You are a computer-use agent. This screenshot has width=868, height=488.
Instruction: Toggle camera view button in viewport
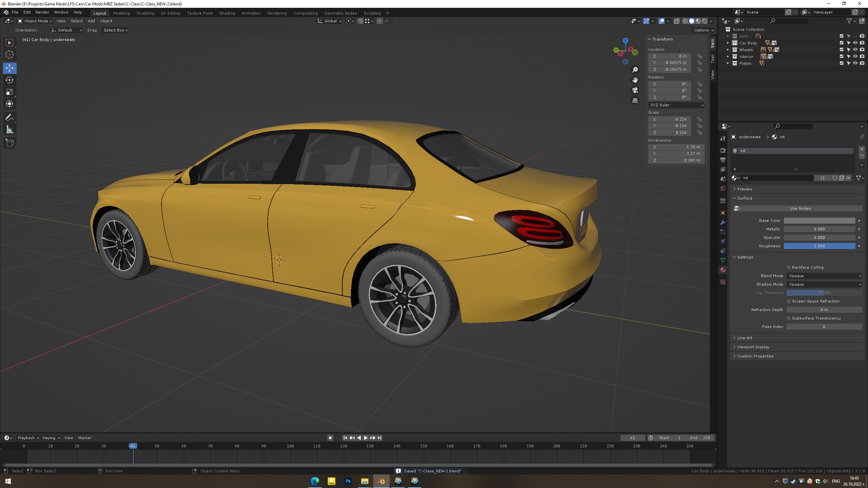pos(635,90)
